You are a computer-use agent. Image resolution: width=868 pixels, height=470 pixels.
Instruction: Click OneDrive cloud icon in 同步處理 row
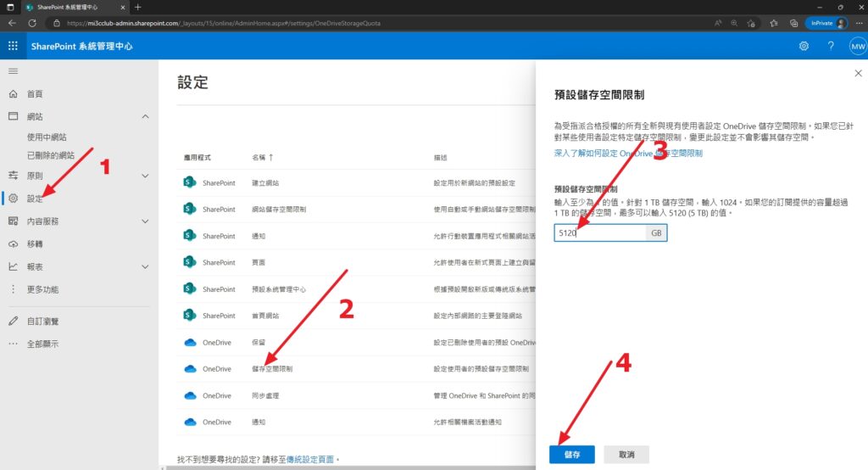(190, 395)
